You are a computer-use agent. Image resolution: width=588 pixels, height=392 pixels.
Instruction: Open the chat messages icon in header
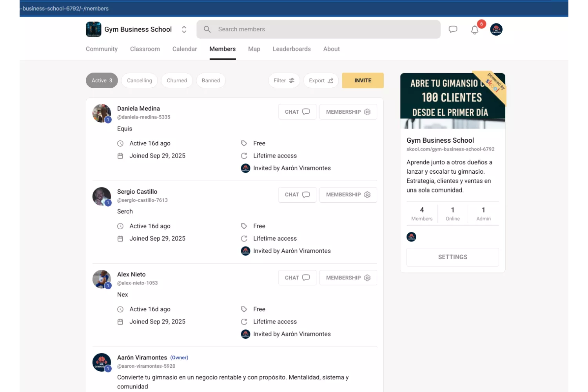click(x=453, y=29)
